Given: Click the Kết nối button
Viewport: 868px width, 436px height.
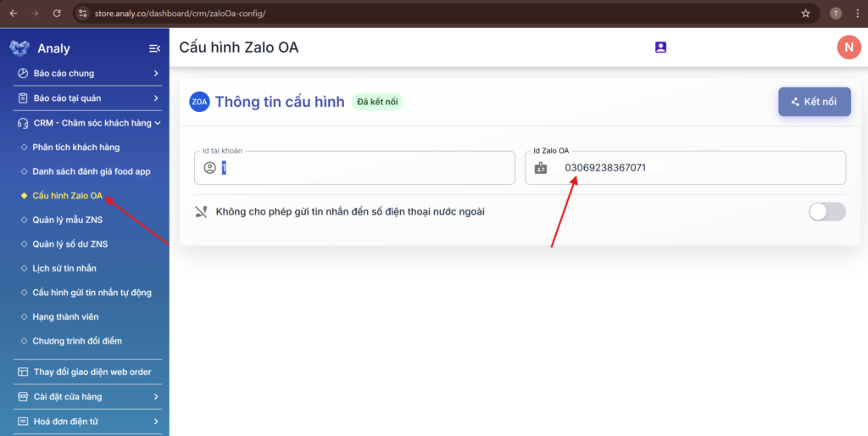Looking at the screenshot, I should coord(815,102).
